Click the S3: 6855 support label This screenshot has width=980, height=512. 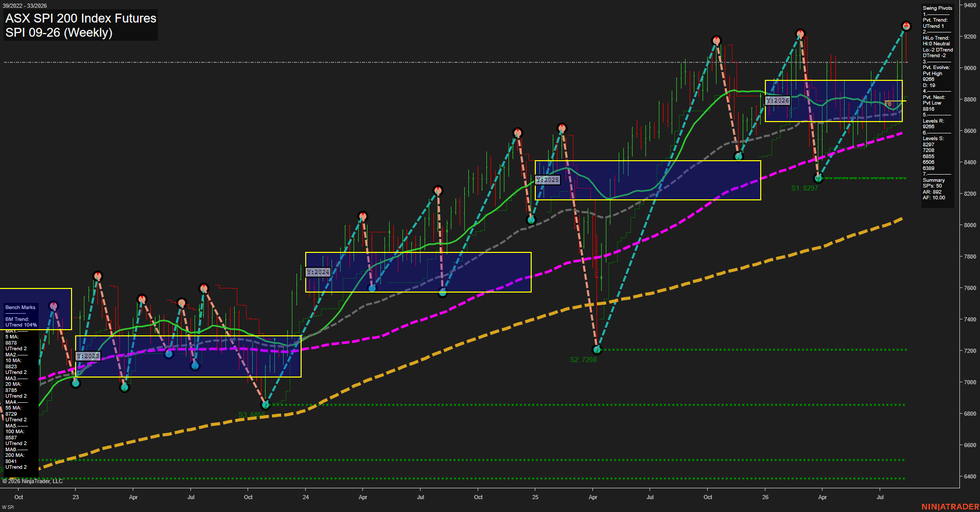[252, 414]
